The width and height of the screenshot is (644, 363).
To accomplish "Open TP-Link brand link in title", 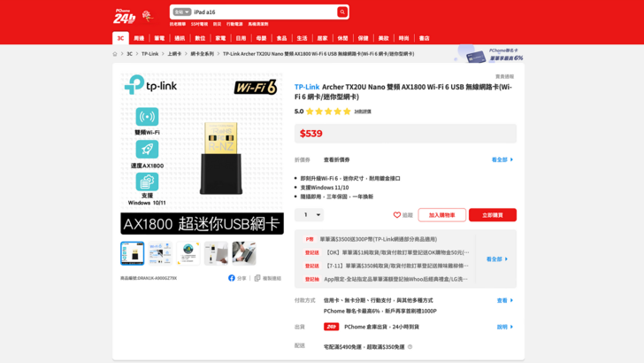I will [x=307, y=87].
